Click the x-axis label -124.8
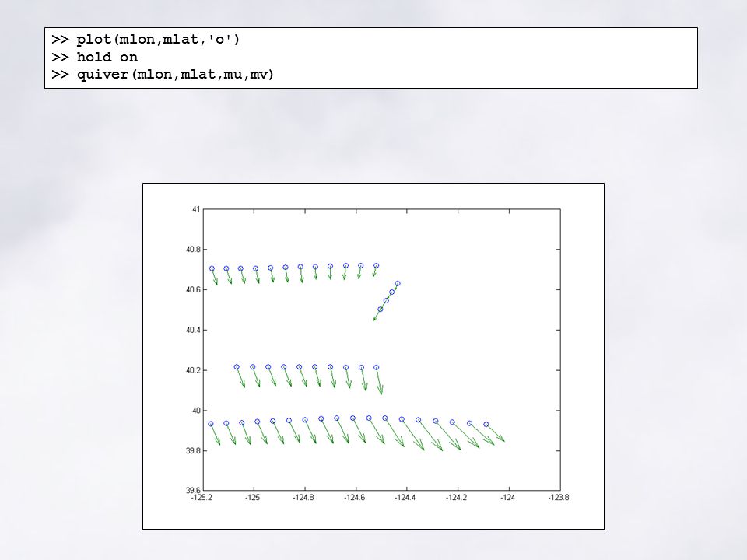The height and width of the screenshot is (560, 747). click(x=303, y=498)
